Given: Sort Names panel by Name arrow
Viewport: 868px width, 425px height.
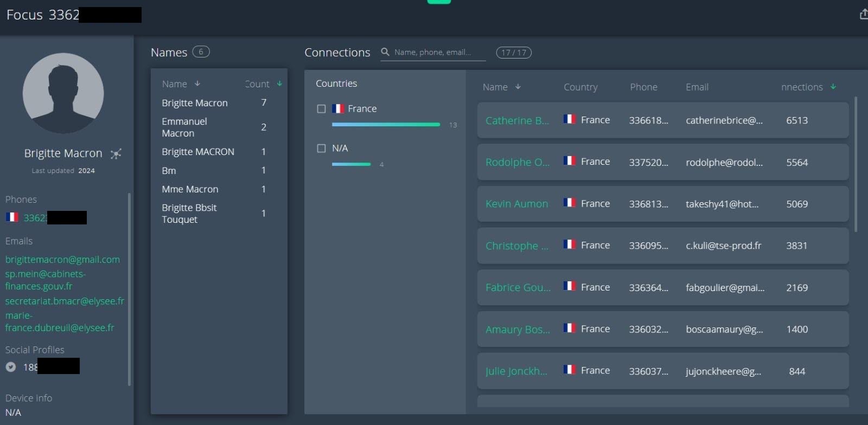Looking at the screenshot, I should point(197,83).
